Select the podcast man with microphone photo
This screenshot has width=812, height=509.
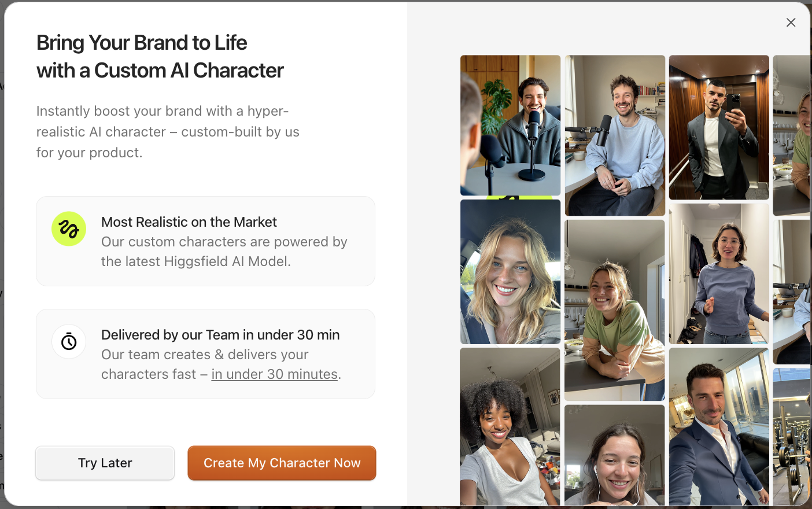pyautogui.click(x=510, y=126)
